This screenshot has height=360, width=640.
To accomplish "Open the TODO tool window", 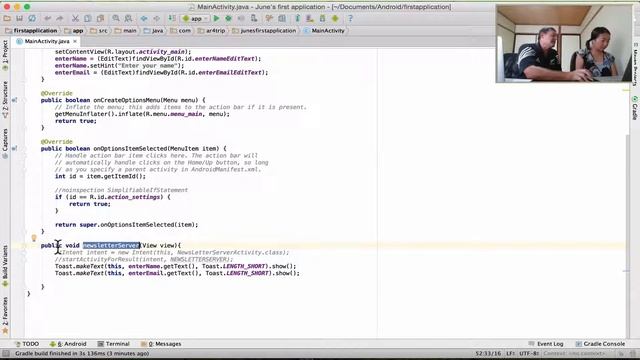I will coord(27,344).
